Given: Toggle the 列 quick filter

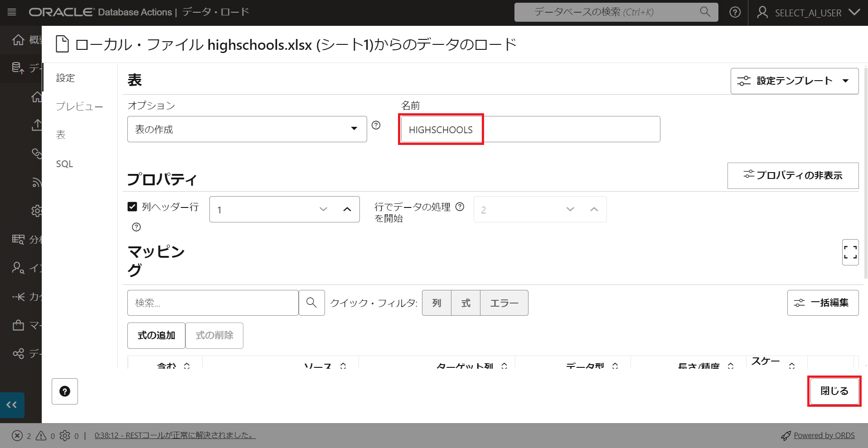Looking at the screenshot, I should click(436, 303).
